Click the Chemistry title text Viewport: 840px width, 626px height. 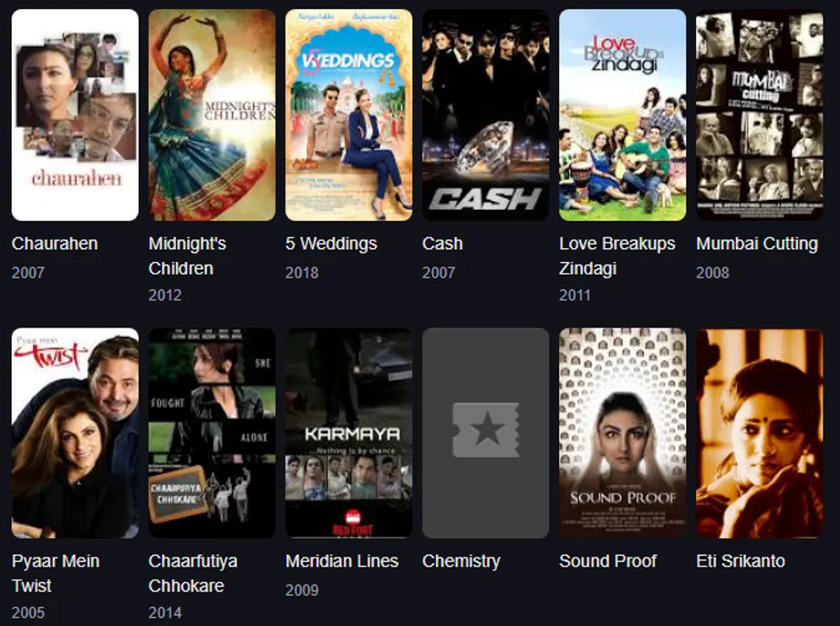pos(461,561)
